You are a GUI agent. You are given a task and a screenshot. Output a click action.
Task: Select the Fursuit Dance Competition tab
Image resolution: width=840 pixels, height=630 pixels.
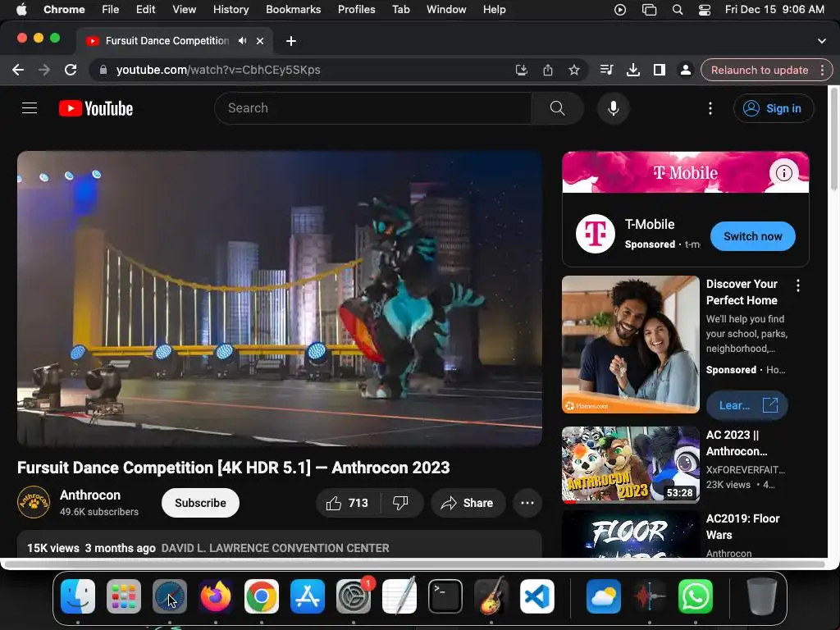point(166,41)
